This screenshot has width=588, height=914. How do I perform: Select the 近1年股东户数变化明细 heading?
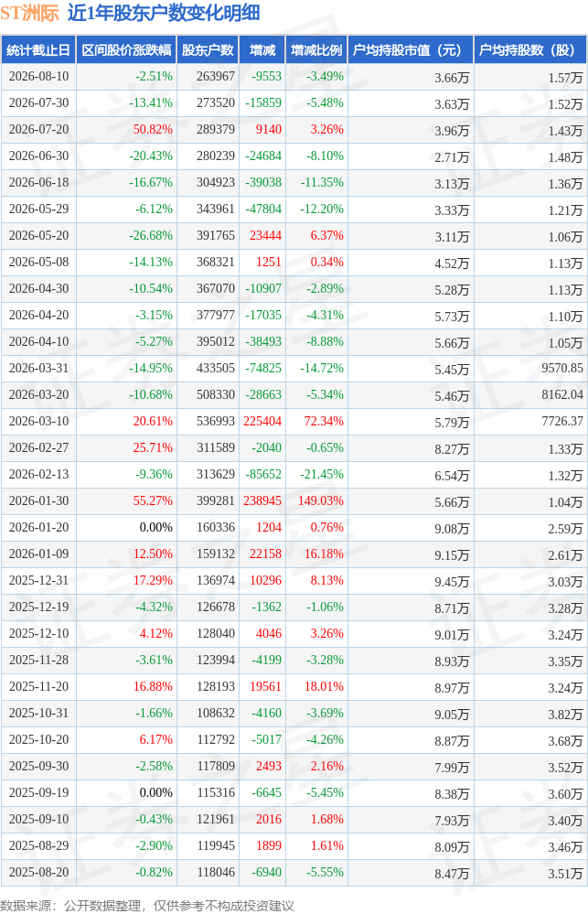point(164,12)
